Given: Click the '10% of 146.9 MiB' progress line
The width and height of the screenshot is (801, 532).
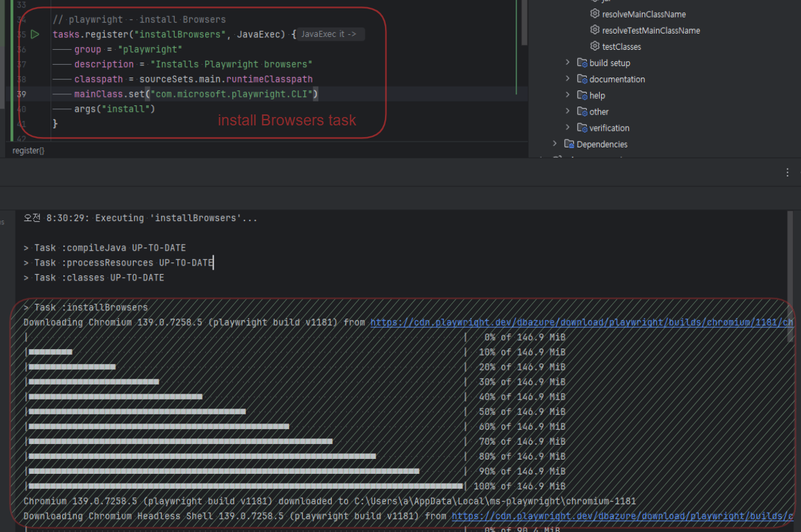Looking at the screenshot, I should tap(295, 352).
